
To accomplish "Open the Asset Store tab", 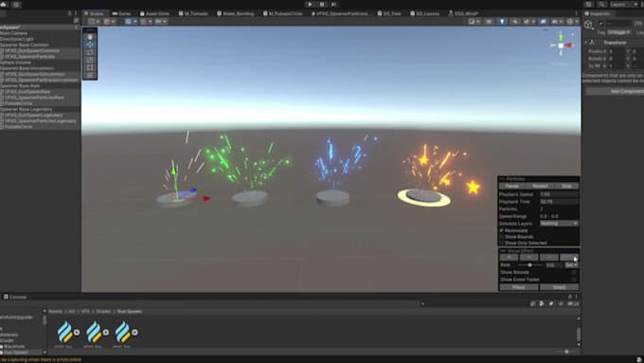I will click(154, 13).
